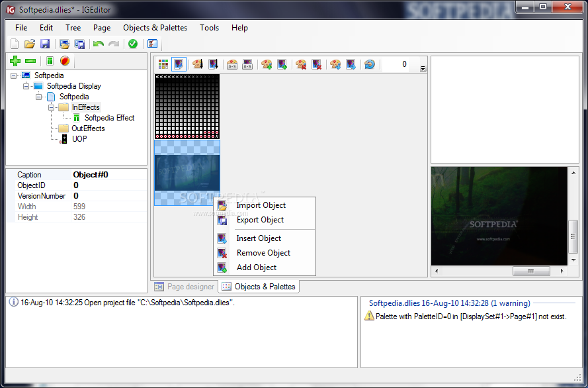Click the red ball icon above the tree
This screenshot has height=388, width=588.
(65, 61)
